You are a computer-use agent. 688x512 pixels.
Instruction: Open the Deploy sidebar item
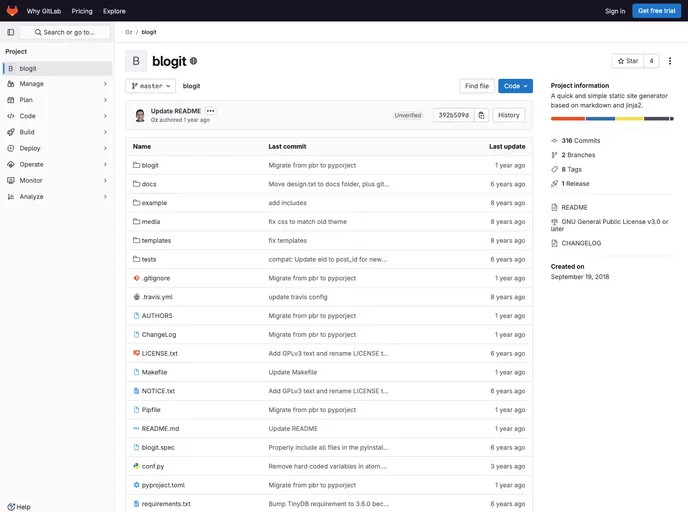click(57, 148)
